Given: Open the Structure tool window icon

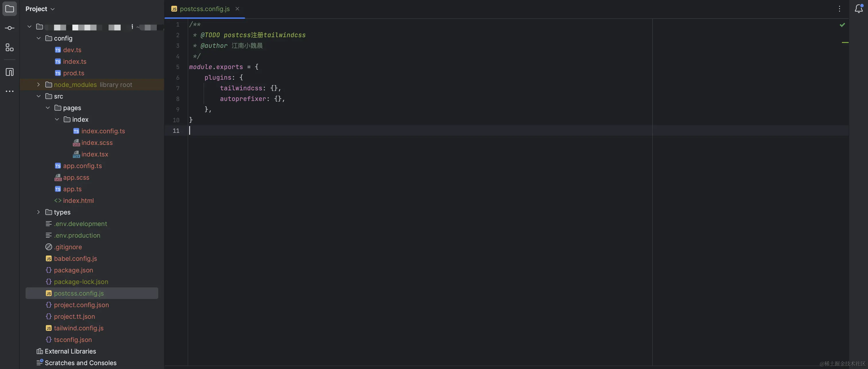Looking at the screenshot, I should pos(9,47).
